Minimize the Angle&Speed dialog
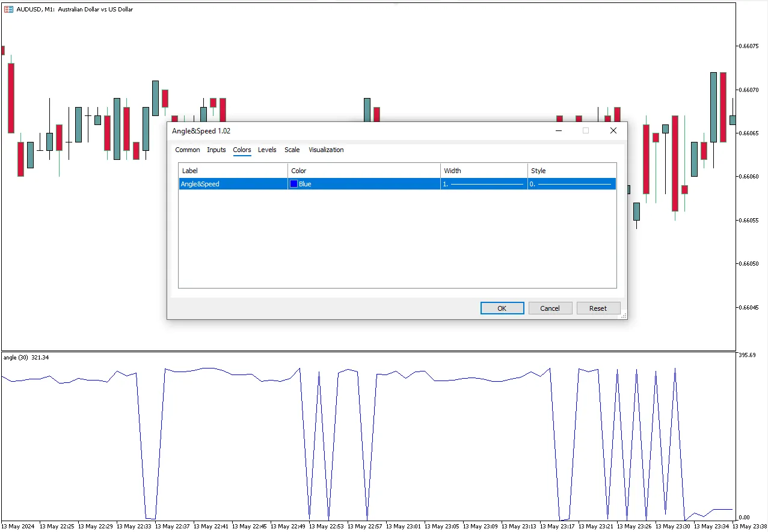 coord(559,130)
